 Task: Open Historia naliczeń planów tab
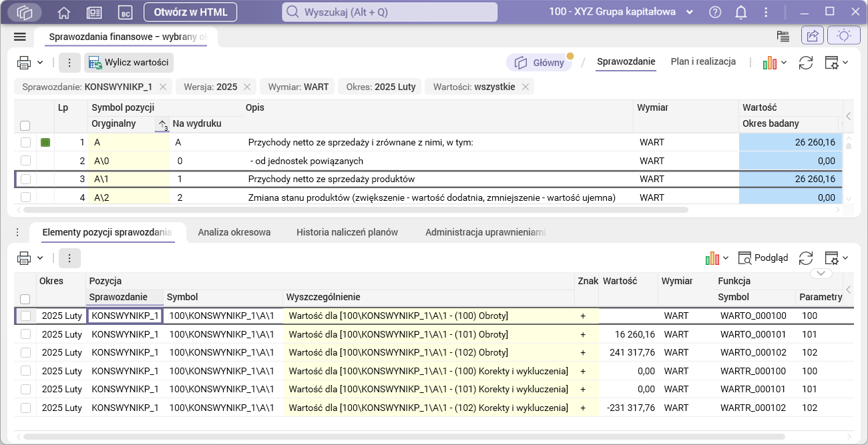[347, 232]
